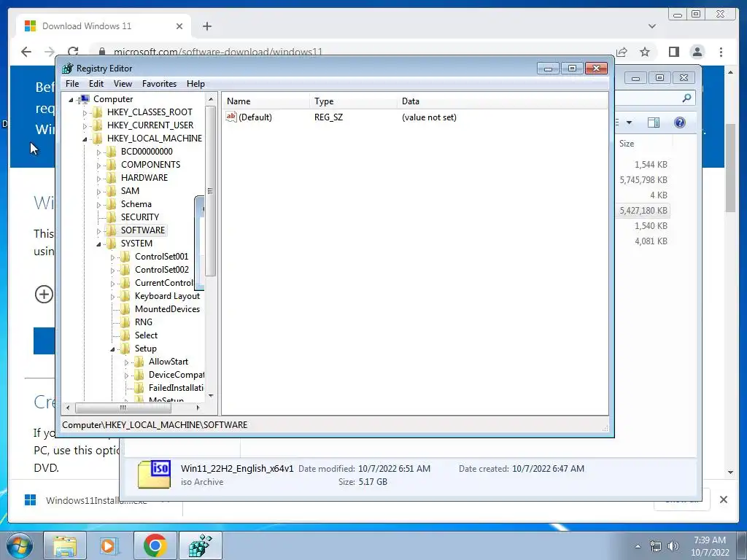Select the Select key folder icon
Viewport: 747px width, 560px height.
coord(125,335)
